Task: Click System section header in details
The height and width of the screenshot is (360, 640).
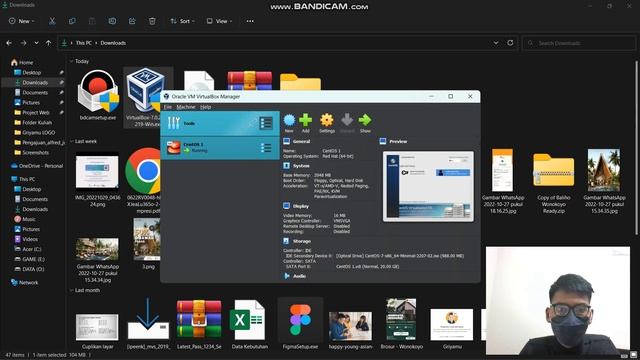Action: 301,166
